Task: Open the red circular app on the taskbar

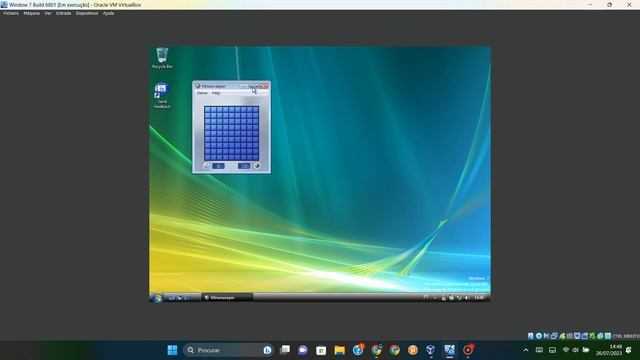Action: (x=468, y=350)
